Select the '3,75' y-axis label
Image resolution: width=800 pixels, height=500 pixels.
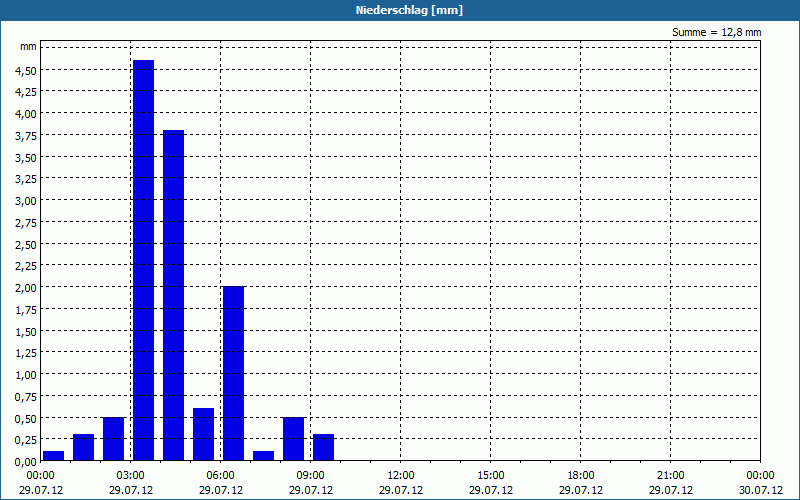point(26,136)
